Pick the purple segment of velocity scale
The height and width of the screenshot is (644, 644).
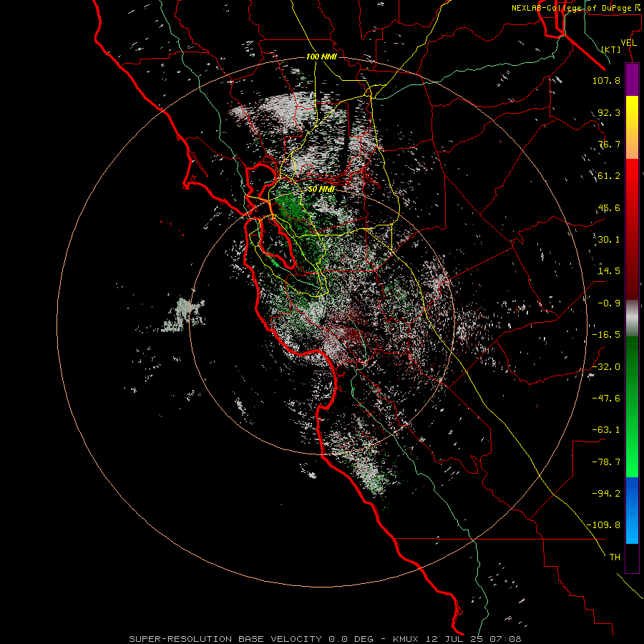[x=632, y=79]
